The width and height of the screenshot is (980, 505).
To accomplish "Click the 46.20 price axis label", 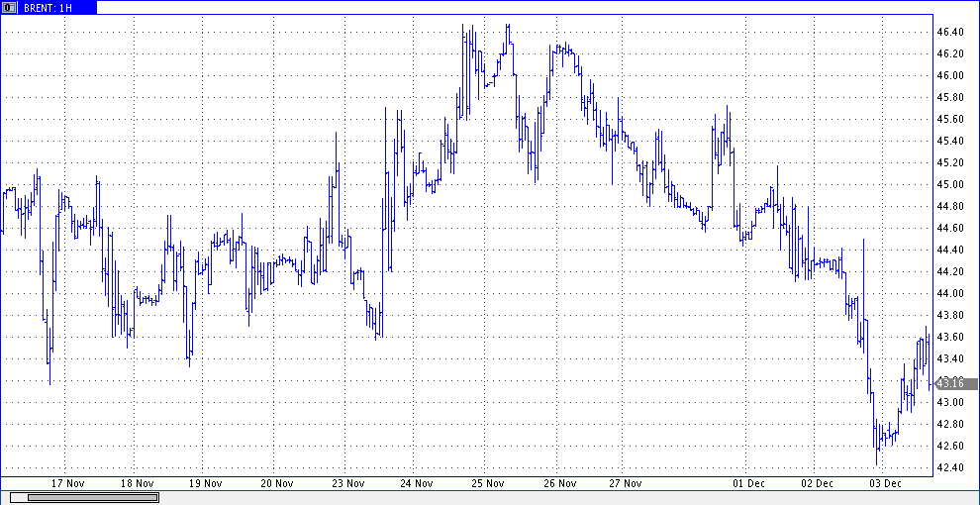I will tap(948, 53).
